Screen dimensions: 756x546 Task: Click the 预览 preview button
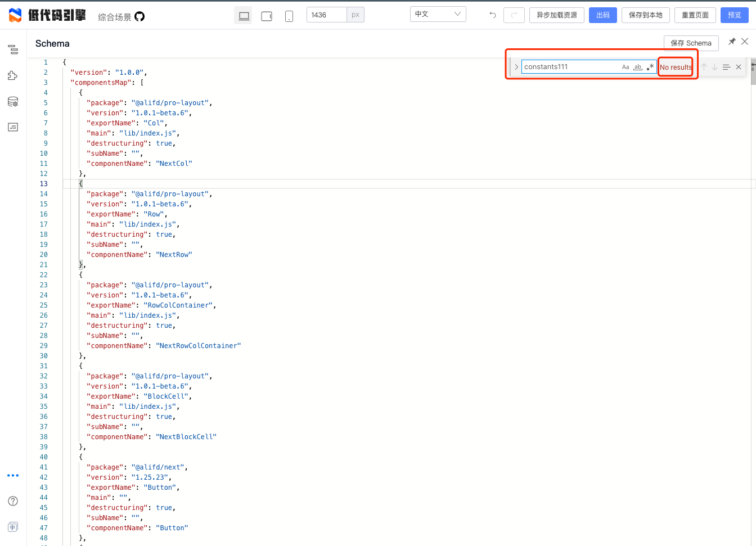point(735,15)
